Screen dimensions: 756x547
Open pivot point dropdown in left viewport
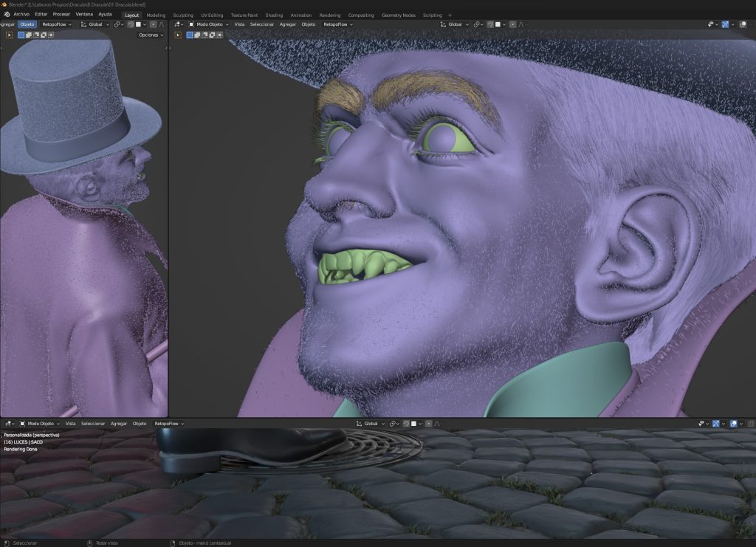pos(118,24)
